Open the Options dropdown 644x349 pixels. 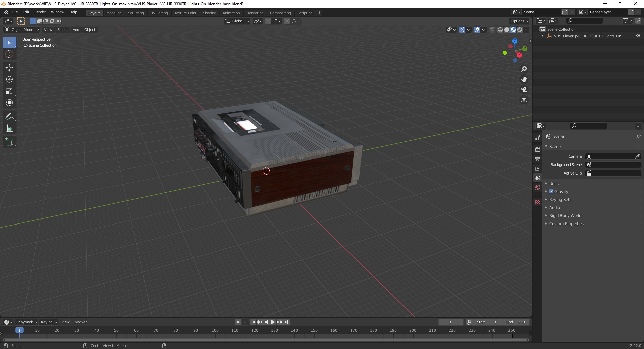click(x=520, y=21)
